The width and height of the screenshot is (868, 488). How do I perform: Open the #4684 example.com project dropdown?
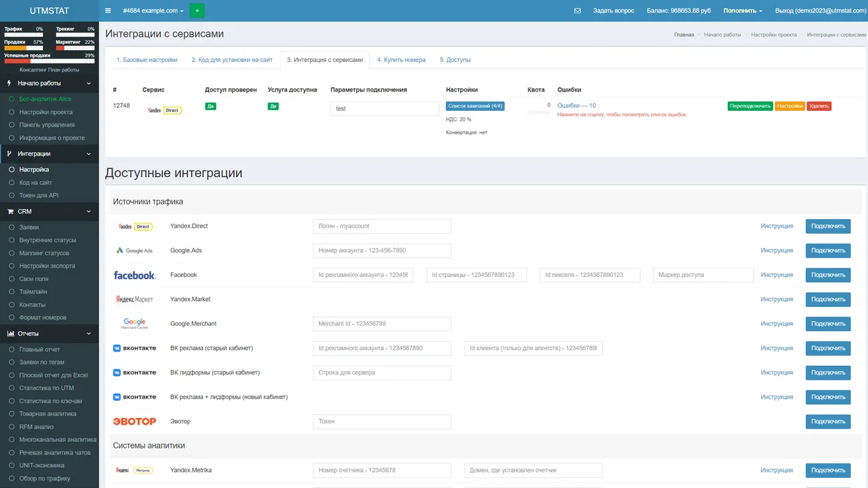click(x=153, y=11)
